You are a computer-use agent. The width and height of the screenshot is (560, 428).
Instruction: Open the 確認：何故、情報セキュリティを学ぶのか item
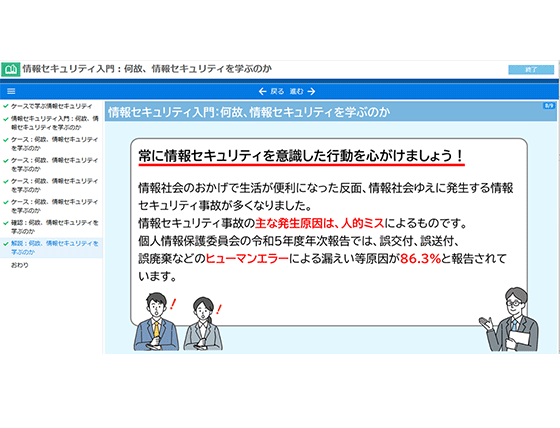click(x=55, y=227)
